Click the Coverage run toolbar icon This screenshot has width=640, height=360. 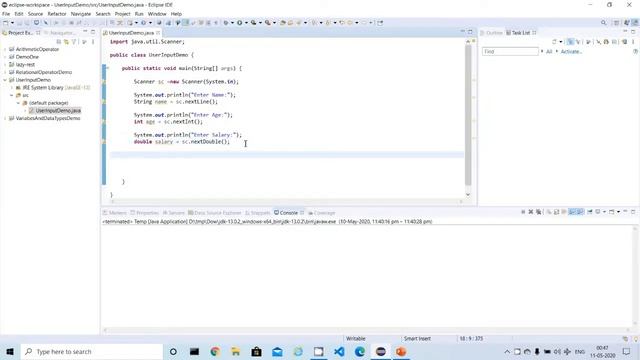pos(253,23)
